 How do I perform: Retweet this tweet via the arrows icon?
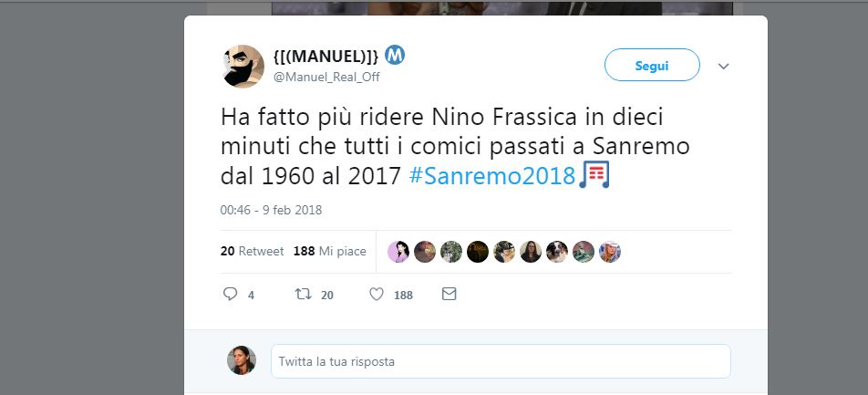pos(303,294)
